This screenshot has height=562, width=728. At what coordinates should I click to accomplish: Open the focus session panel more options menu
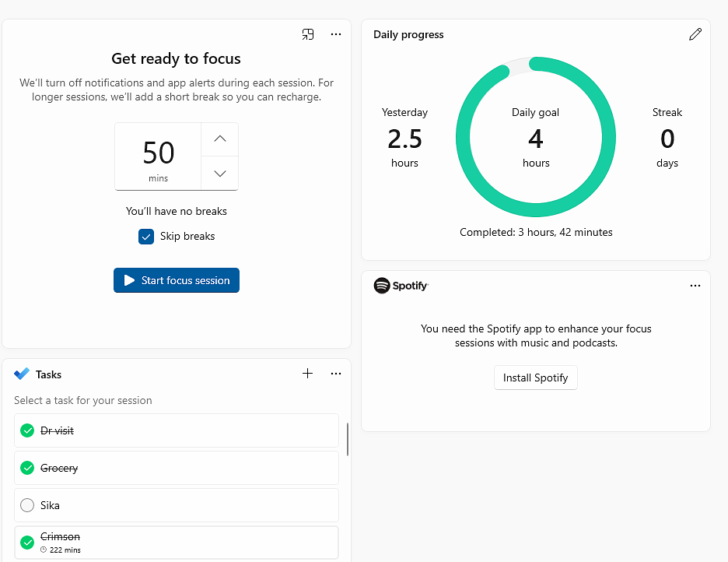[x=336, y=34]
